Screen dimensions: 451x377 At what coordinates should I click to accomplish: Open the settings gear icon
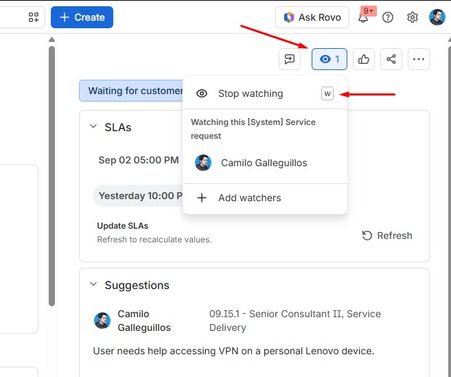click(412, 17)
